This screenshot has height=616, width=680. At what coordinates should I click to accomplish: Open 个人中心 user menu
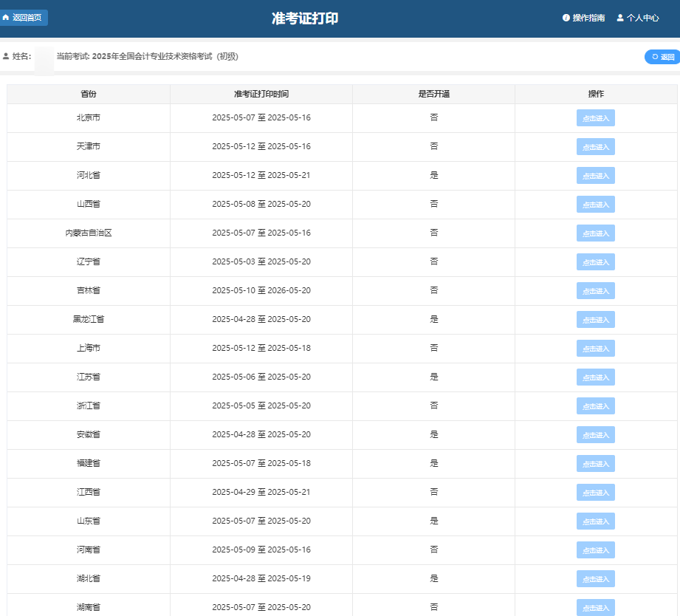pyautogui.click(x=638, y=18)
